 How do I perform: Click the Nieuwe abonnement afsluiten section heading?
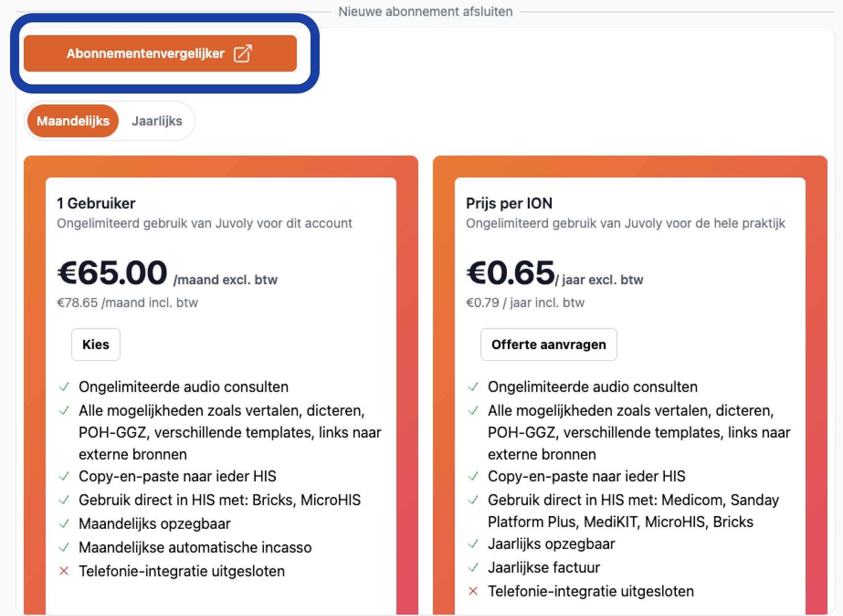click(425, 11)
